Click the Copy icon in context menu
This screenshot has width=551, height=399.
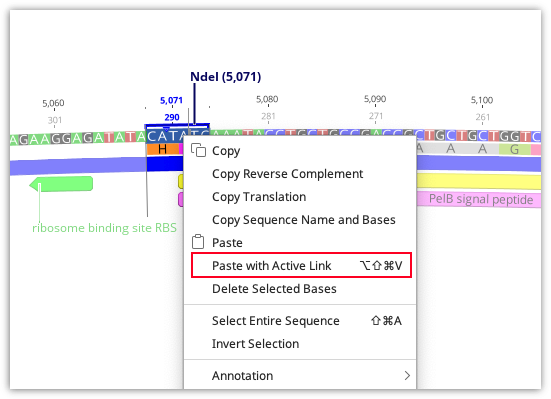pyautogui.click(x=198, y=150)
